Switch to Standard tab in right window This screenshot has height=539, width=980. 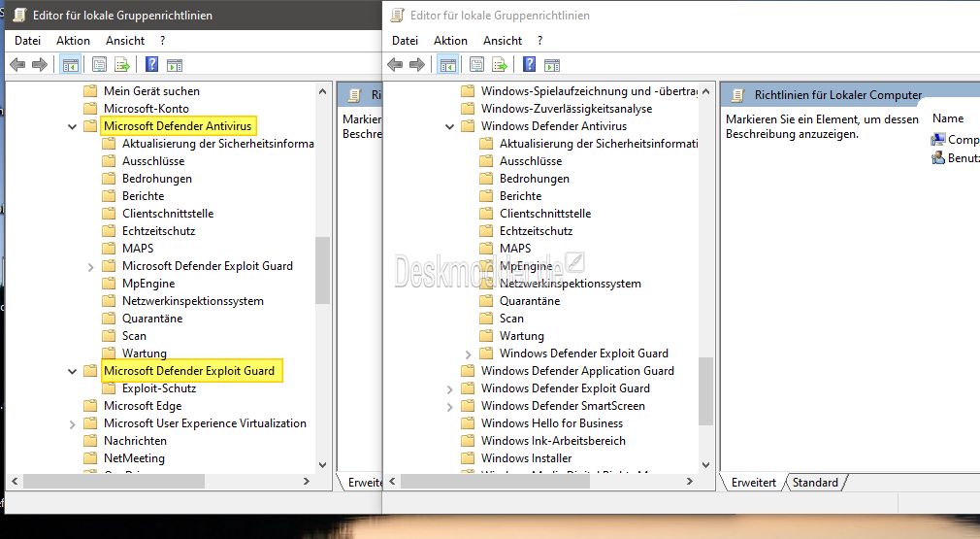tap(815, 482)
